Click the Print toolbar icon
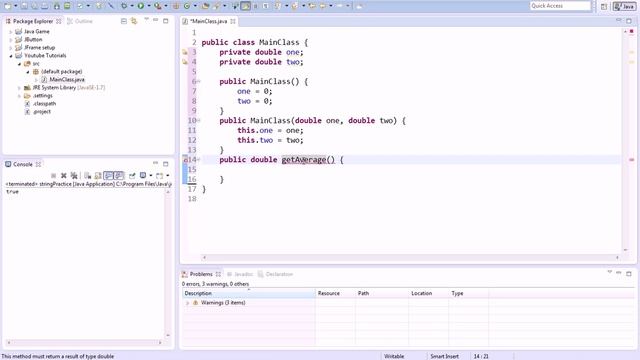Viewport: 640px width, 360px height. pyautogui.click(x=44, y=6)
